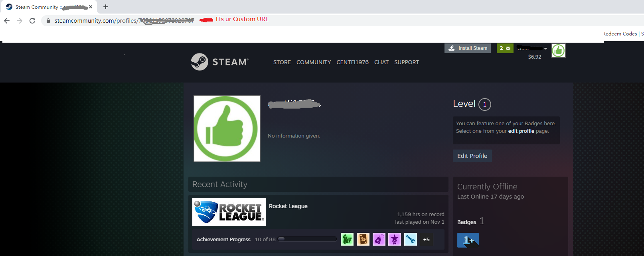Click the large profile avatar image
Screen dimensions: 644x256
[x=227, y=129]
